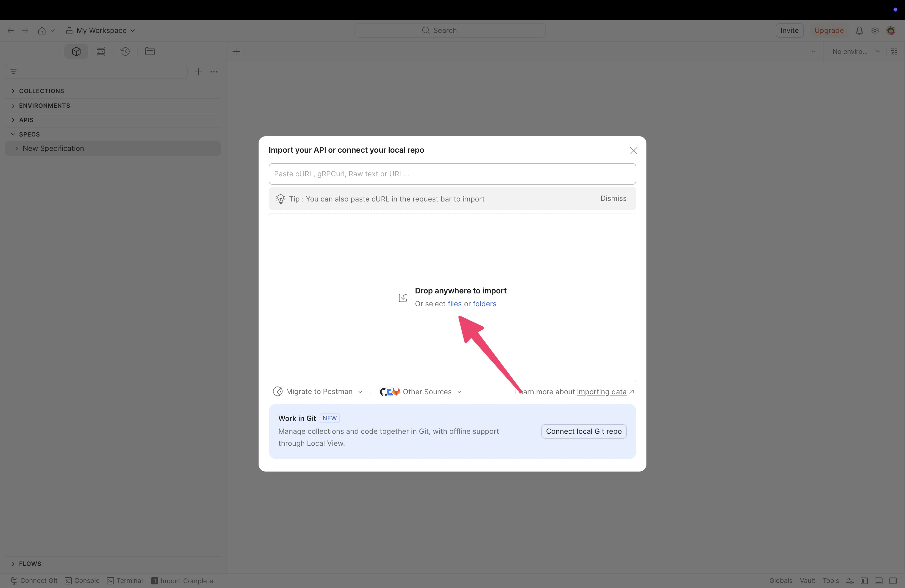Open the Files folder icon in sidebar
The image size is (905, 588).
tap(149, 51)
